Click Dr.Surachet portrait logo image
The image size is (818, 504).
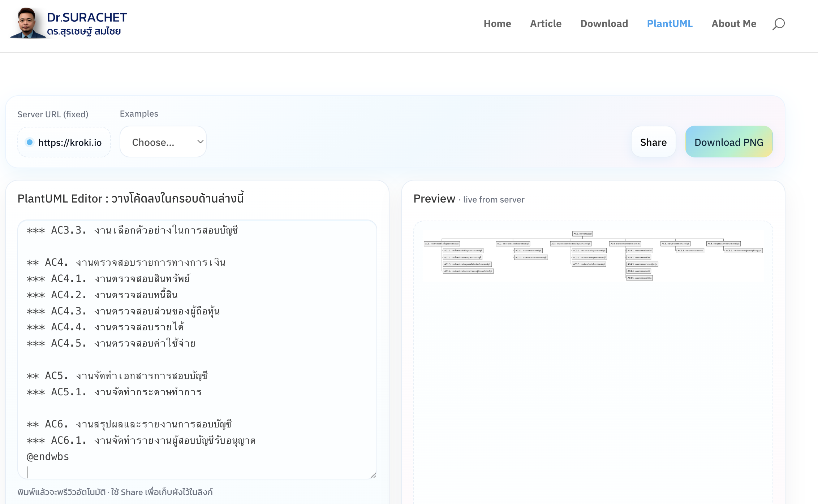click(27, 23)
